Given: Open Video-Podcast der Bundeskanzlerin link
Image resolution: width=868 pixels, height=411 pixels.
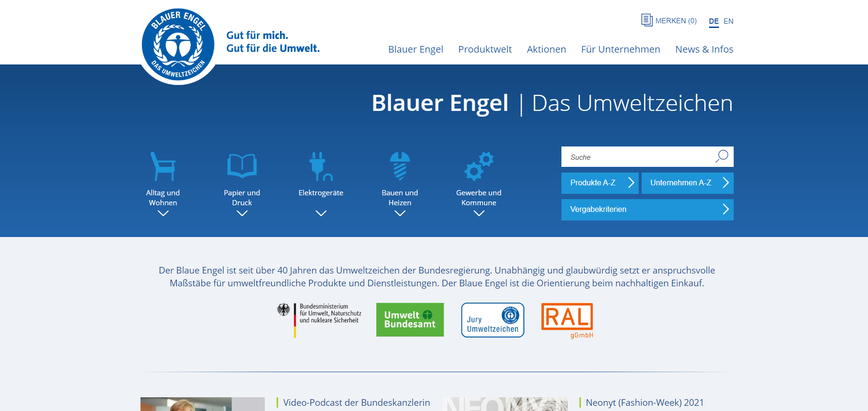Looking at the screenshot, I should 356,402.
